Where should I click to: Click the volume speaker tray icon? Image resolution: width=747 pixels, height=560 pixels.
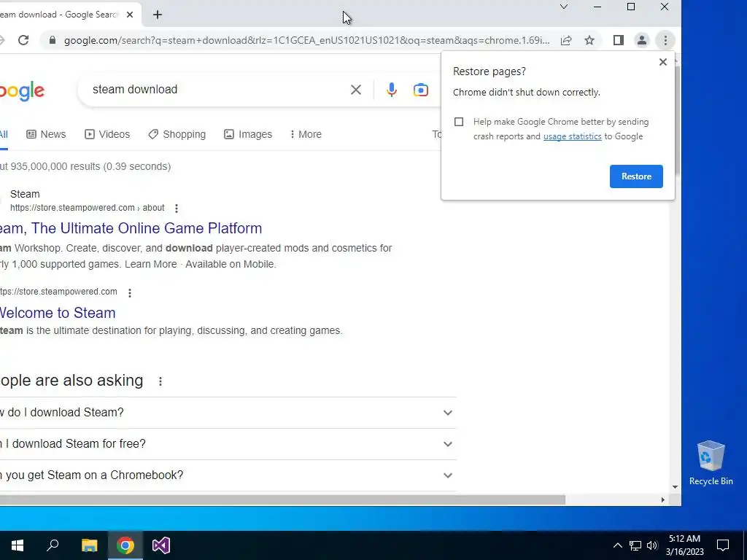tap(652, 545)
